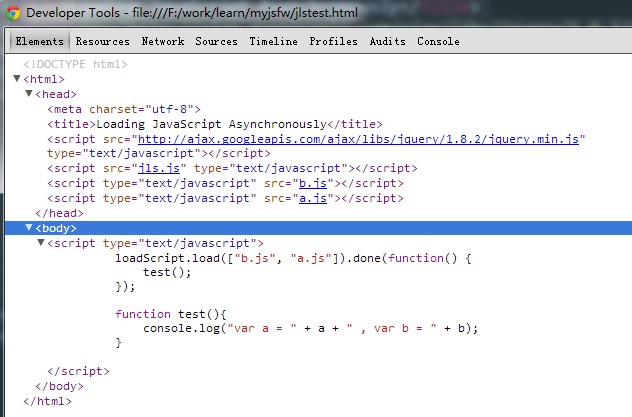
Task: Open the Timeline tab
Action: 273,41
